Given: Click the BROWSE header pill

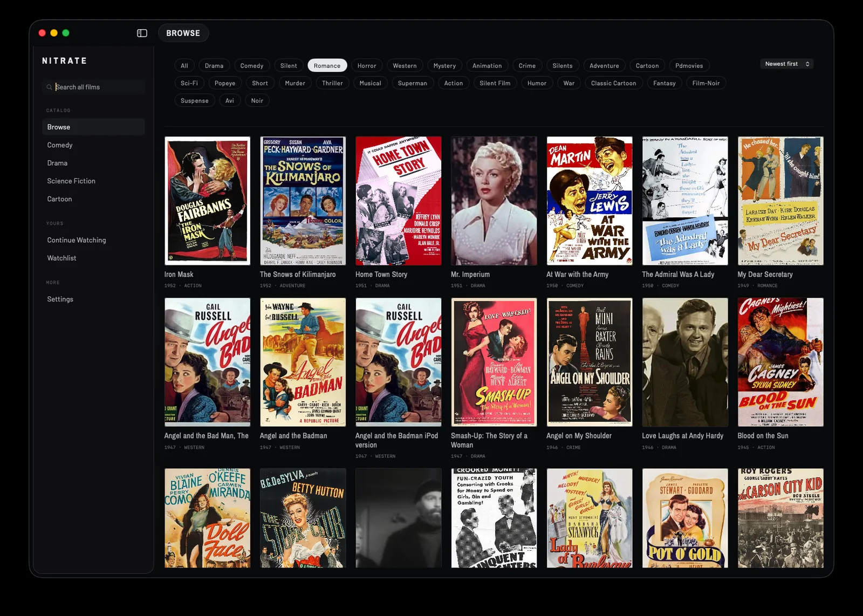Looking at the screenshot, I should (183, 33).
